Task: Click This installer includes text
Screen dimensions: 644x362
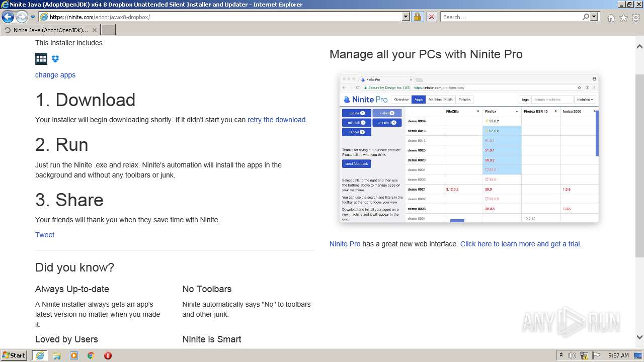Action: 69,43
